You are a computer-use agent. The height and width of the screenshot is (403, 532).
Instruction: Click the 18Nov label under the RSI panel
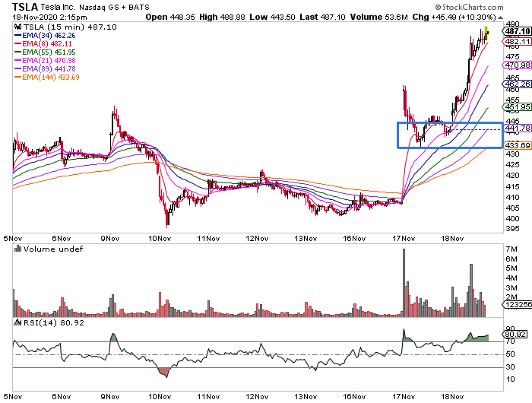tap(452, 397)
